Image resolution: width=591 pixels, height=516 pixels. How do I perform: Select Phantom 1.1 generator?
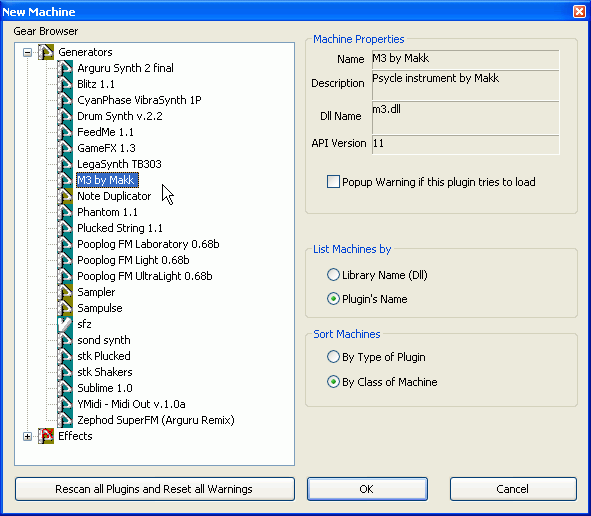[x=107, y=212]
